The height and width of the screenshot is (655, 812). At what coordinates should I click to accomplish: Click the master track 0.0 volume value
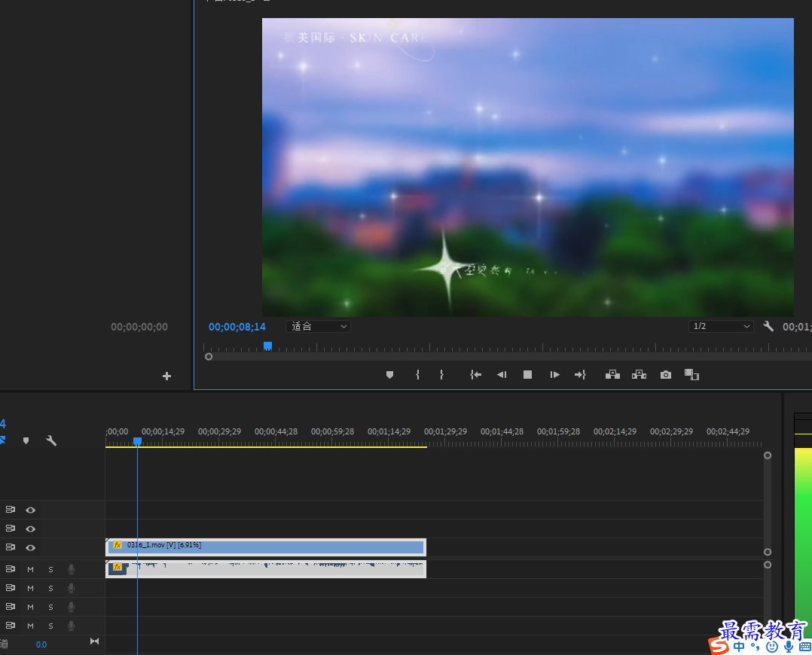click(x=41, y=644)
